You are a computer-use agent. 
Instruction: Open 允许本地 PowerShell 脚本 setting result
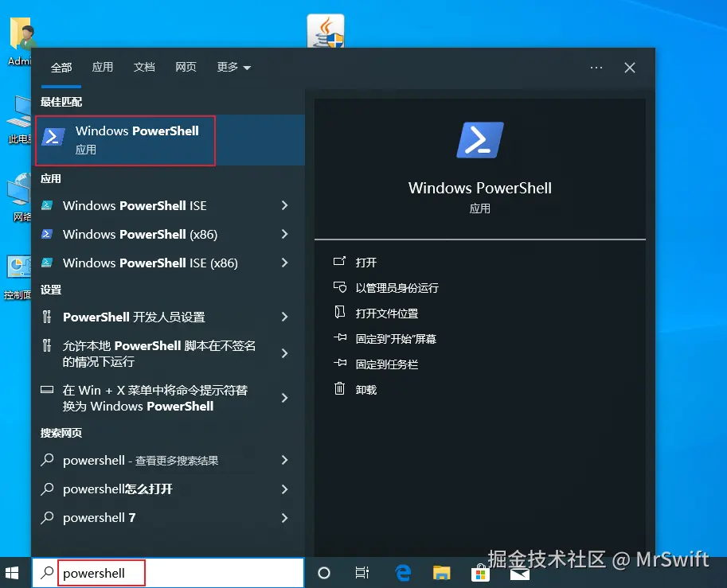(x=168, y=353)
